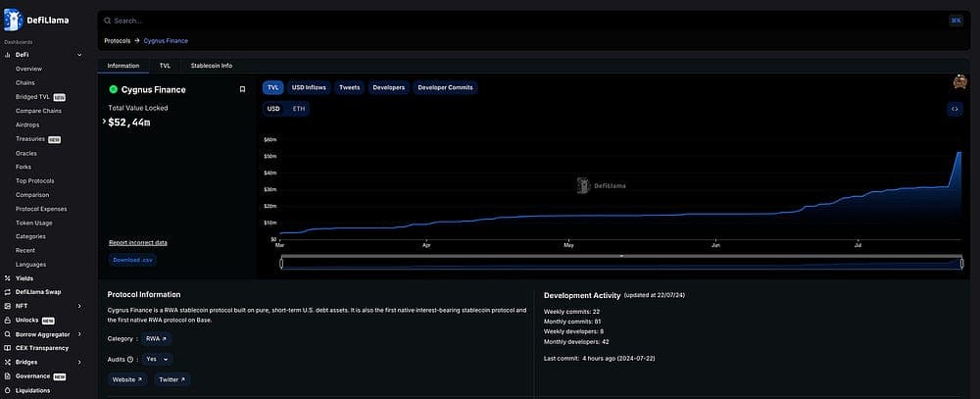The image size is (980, 399).
Task: Click the CEX Transparency icon
Action: 8,348
